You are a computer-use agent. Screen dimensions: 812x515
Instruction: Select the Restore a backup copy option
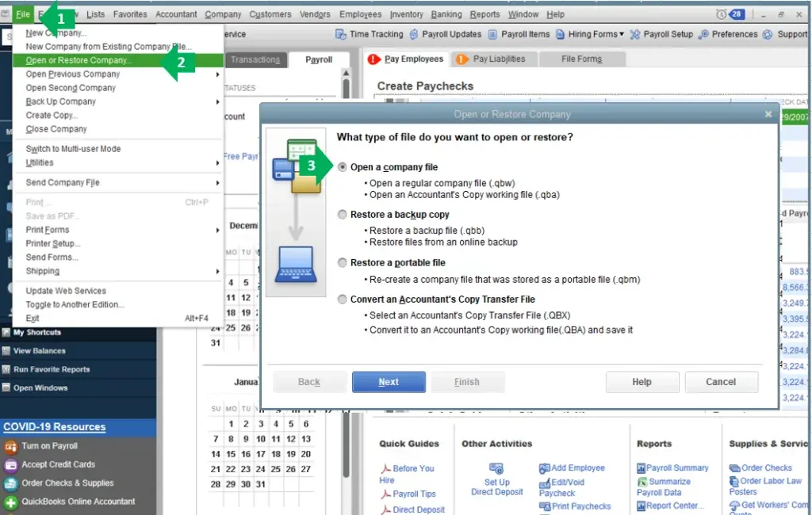(x=343, y=214)
